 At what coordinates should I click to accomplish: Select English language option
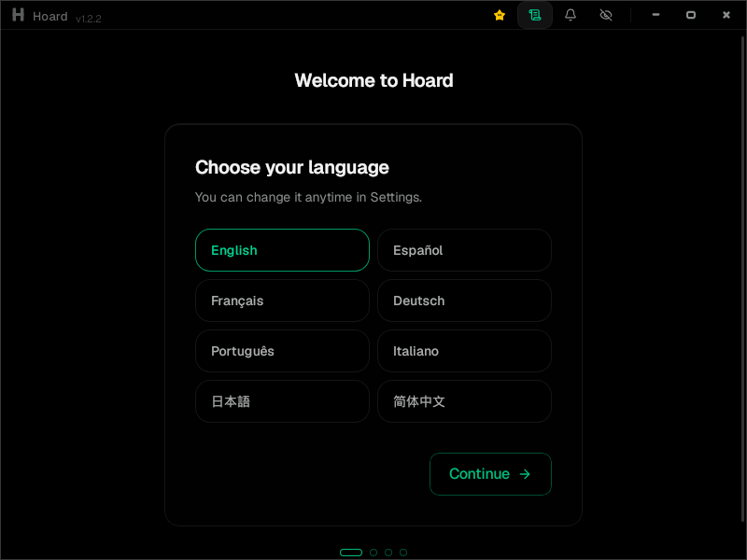[x=282, y=250]
